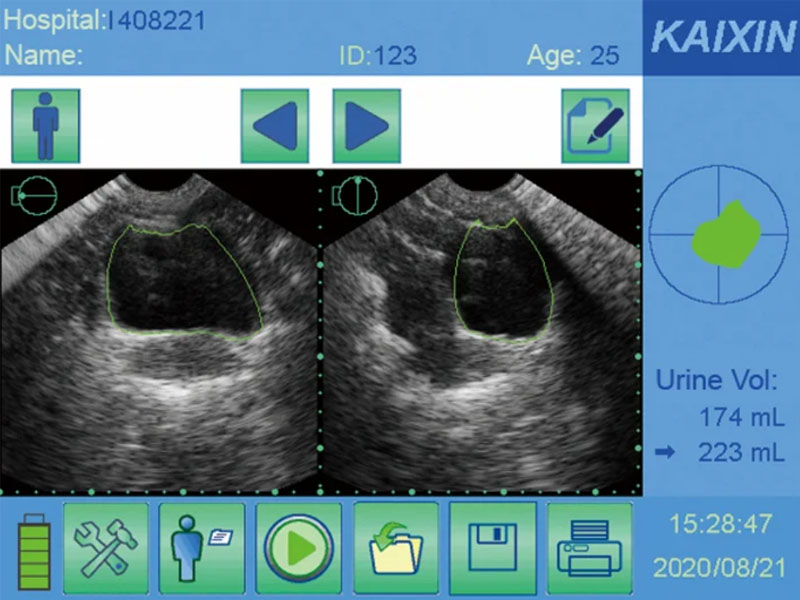Save the current exam with the disk icon
This screenshot has height=600, width=800.
coord(495,544)
